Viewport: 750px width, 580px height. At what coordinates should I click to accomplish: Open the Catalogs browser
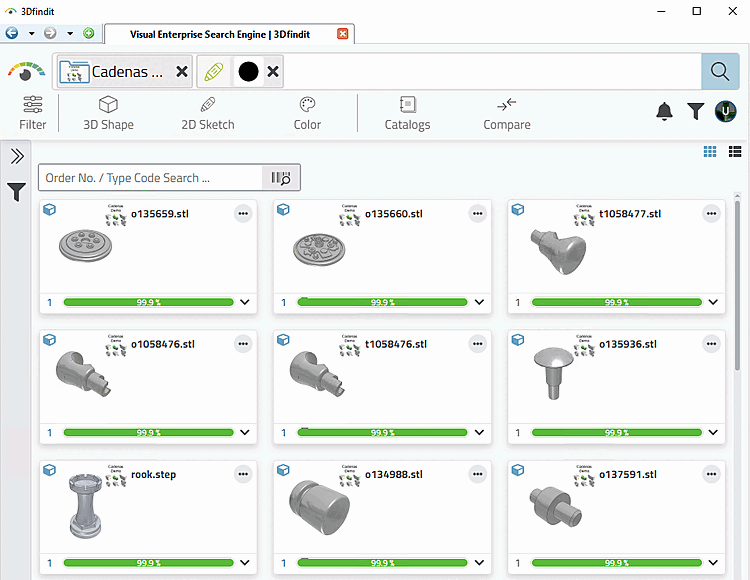(x=408, y=113)
